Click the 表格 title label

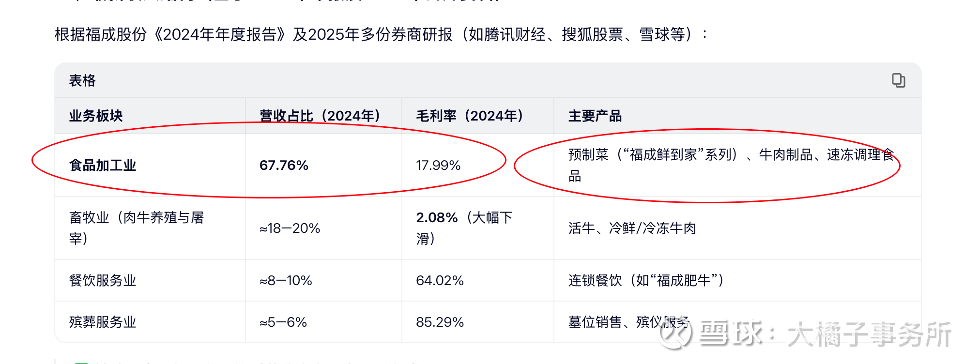82,80
